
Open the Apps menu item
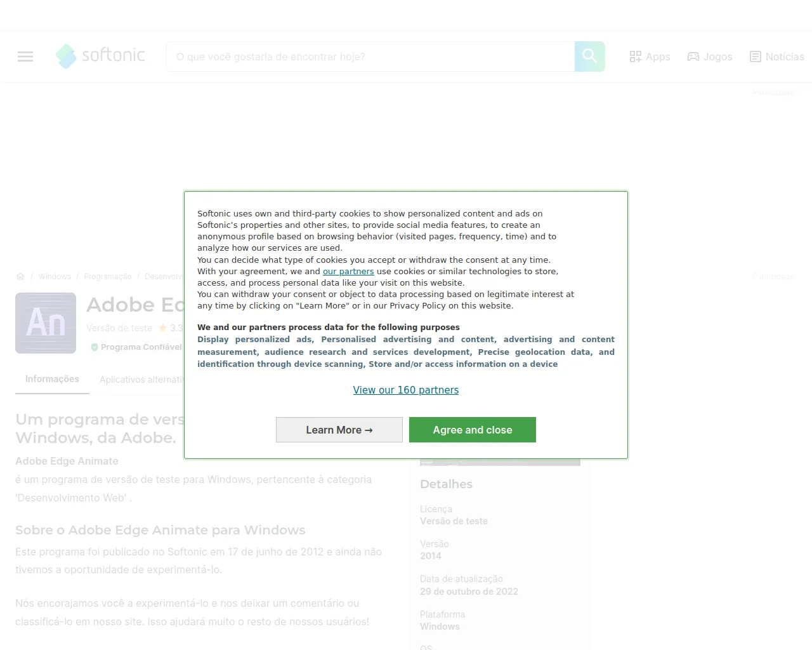point(650,56)
